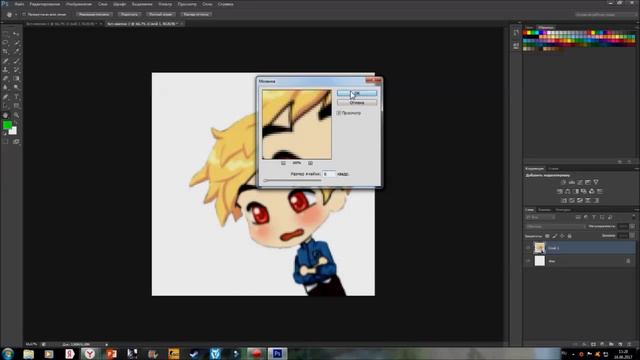
Task: Select the Dodge tool
Action: pyautogui.click(x=16, y=87)
